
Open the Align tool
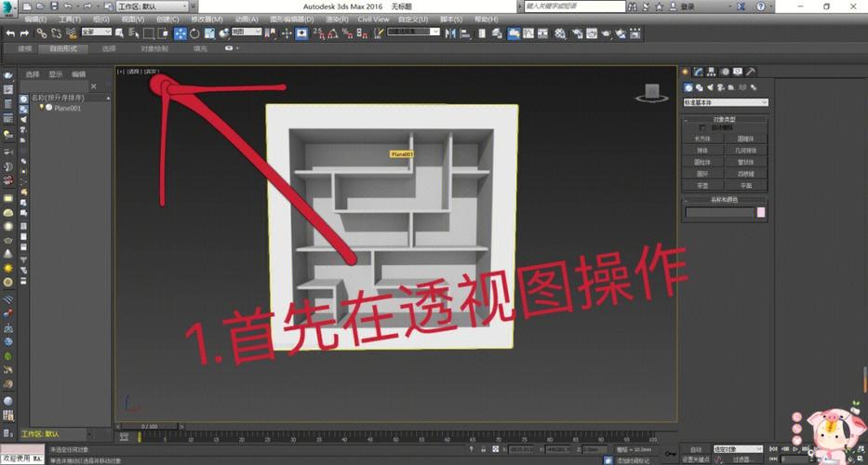tap(465, 33)
